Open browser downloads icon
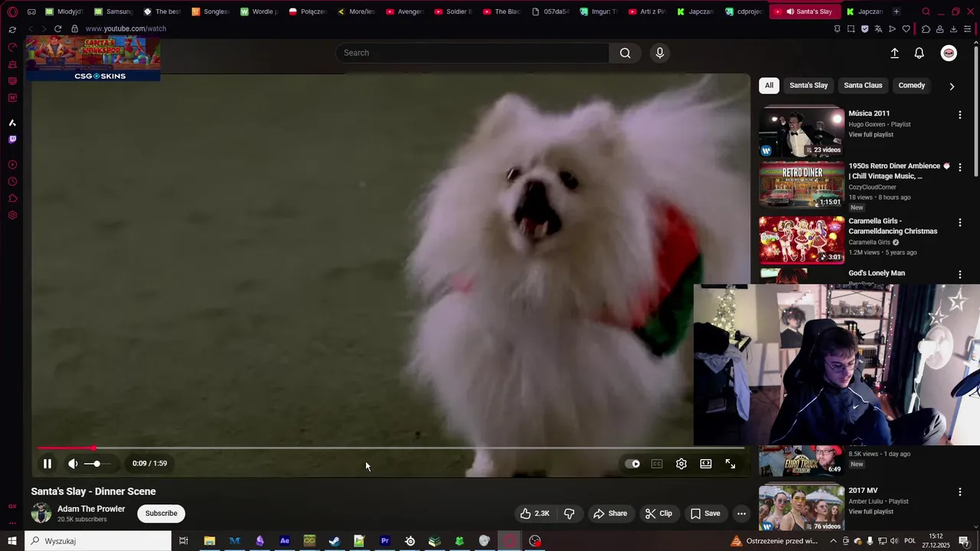The image size is (980, 551). click(x=953, y=29)
